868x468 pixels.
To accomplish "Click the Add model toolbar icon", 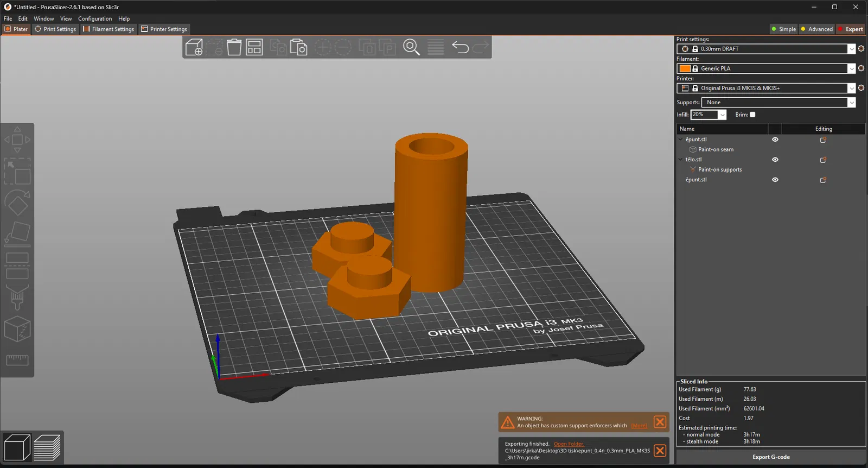I will (x=194, y=47).
